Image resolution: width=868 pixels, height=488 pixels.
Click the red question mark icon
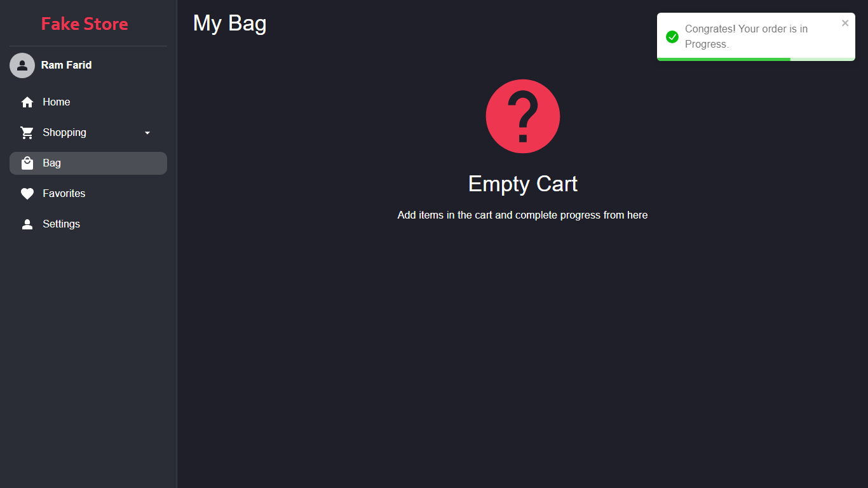coord(523,116)
